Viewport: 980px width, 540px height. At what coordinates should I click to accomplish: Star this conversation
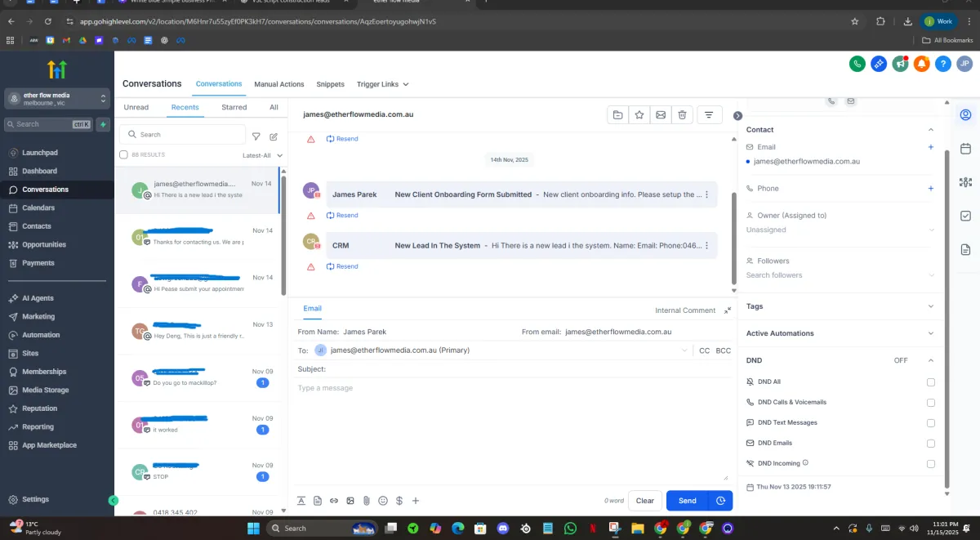639,115
